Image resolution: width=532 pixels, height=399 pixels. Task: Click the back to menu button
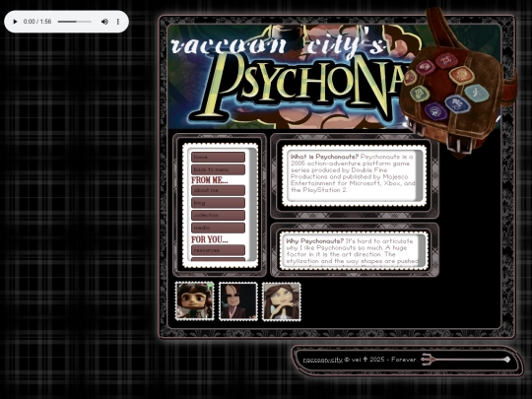218,169
